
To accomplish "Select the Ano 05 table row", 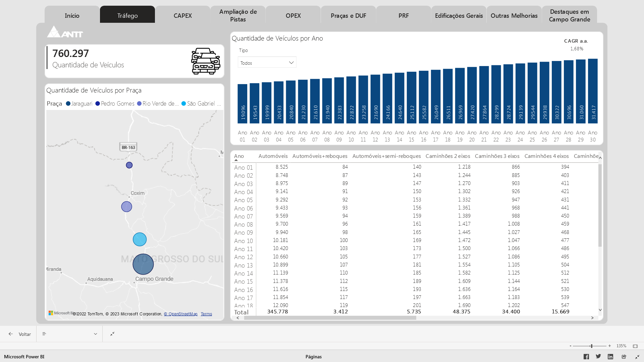I will click(415, 200).
